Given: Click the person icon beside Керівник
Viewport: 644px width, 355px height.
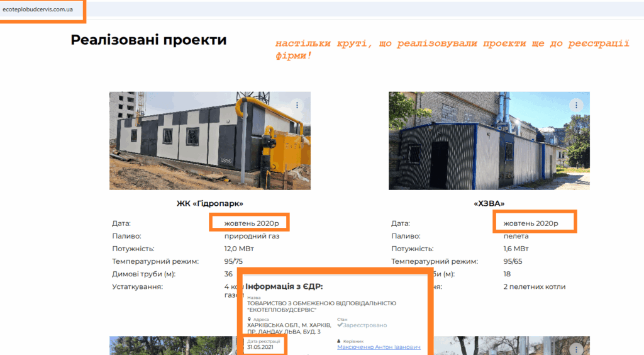Looking at the screenshot, I should [340, 341].
